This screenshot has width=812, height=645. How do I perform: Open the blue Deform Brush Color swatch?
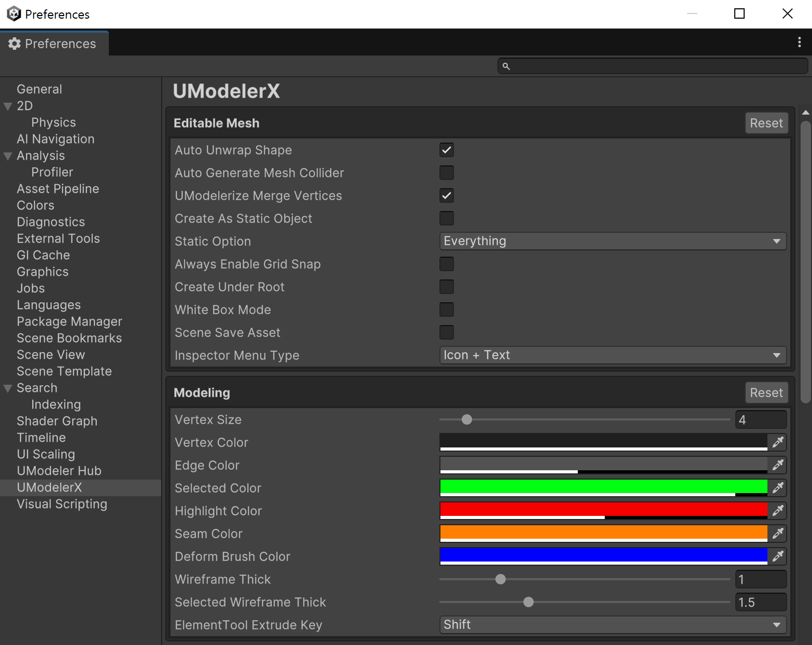tap(604, 556)
